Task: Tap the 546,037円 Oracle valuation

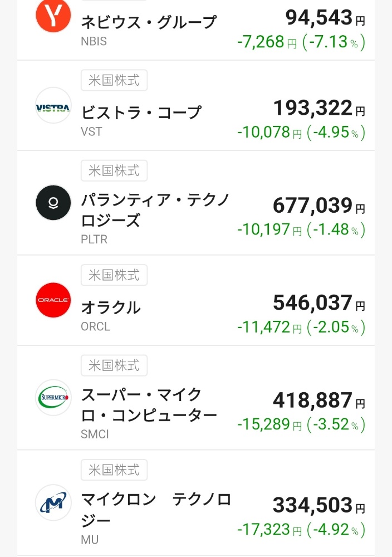Action: coord(319,303)
